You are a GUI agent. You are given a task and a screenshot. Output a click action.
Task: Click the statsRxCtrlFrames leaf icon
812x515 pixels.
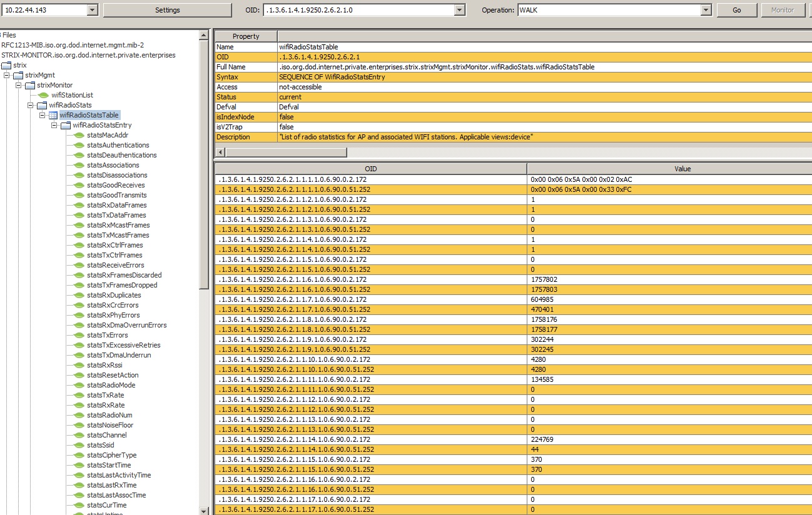(79, 245)
